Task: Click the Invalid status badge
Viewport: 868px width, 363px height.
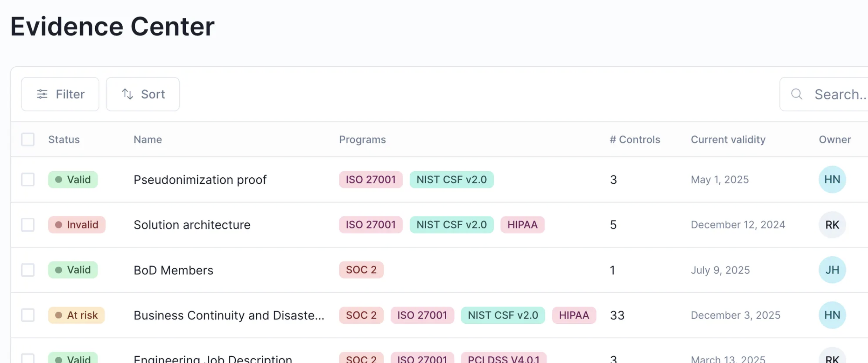Action: (x=76, y=225)
